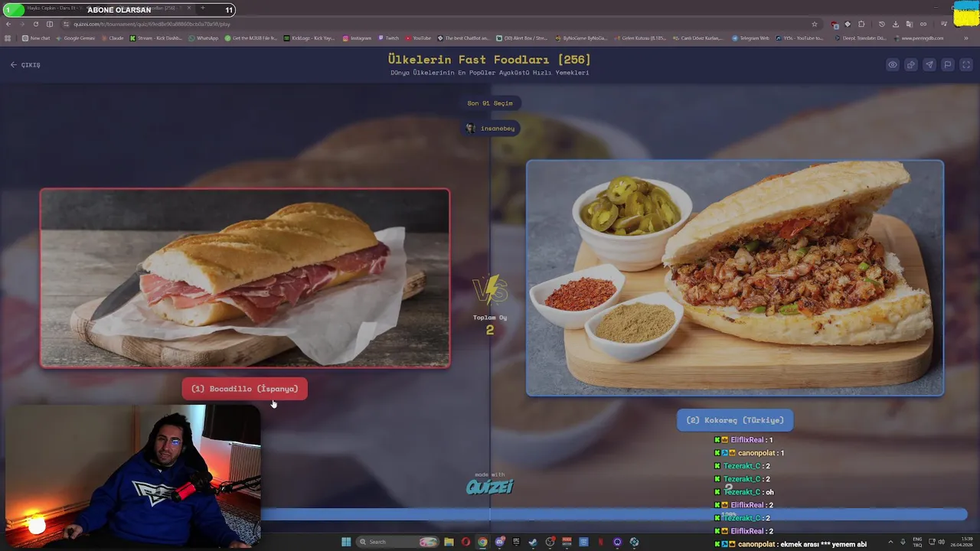Open the KickLogz bookmark
Viewport: 980px width, 551px height.
[x=309, y=38]
